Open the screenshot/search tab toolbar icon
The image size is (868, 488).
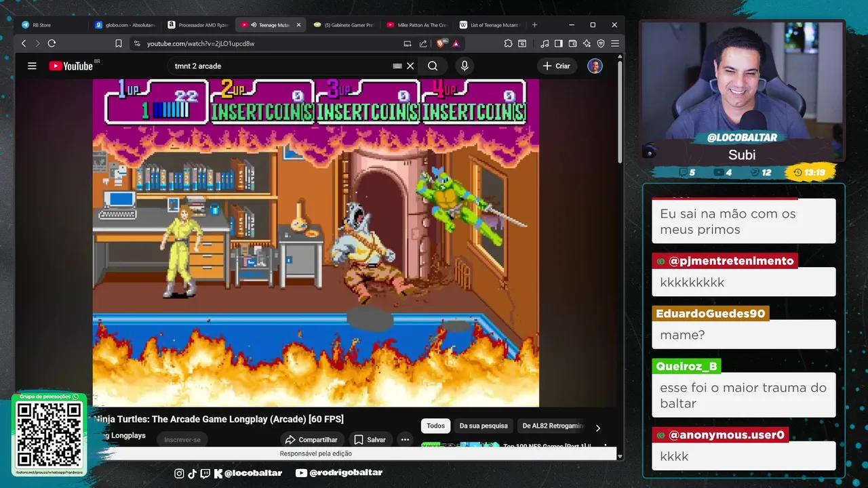[x=522, y=43]
